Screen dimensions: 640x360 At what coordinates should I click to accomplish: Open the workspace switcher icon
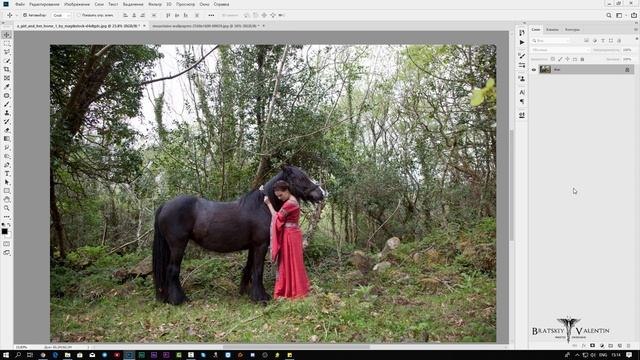click(x=620, y=15)
